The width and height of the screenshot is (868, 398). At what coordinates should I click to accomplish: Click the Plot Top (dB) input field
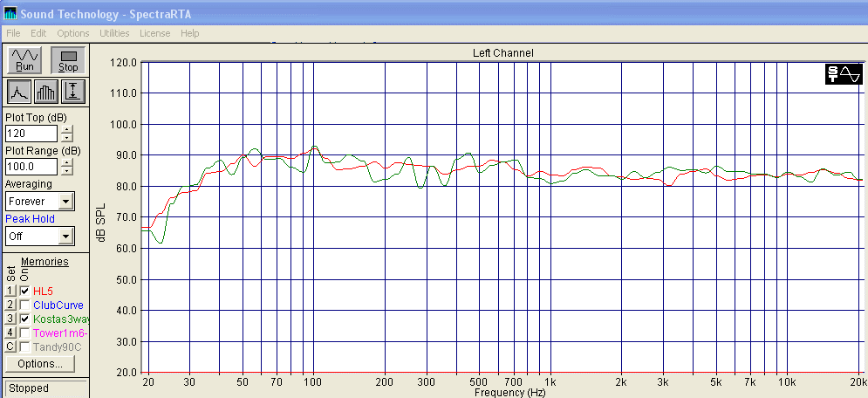31,134
